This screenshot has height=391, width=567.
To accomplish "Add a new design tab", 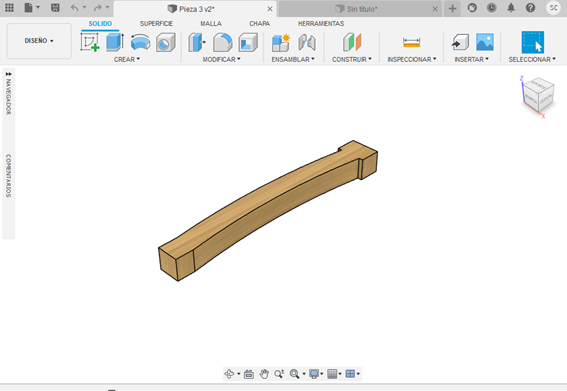I will (452, 8).
